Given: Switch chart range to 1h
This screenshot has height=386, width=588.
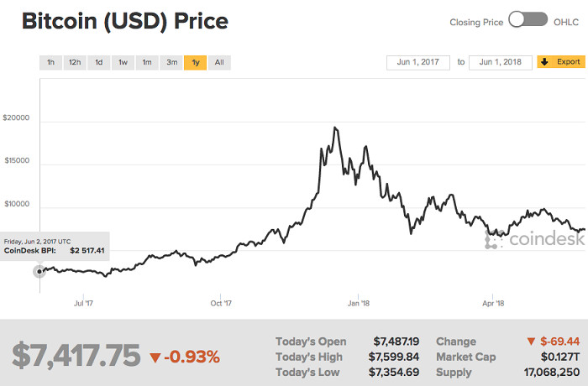Looking at the screenshot, I should 50,63.
